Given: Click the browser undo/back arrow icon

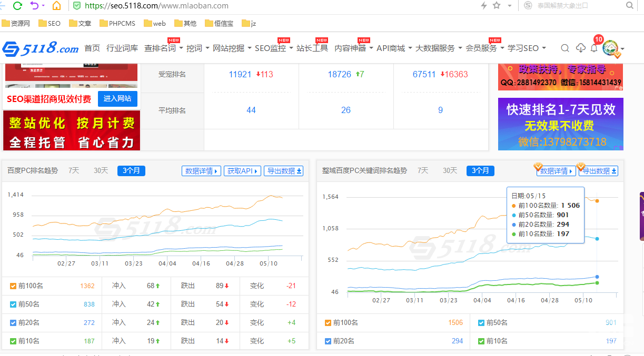Looking at the screenshot, I should click(34, 6).
